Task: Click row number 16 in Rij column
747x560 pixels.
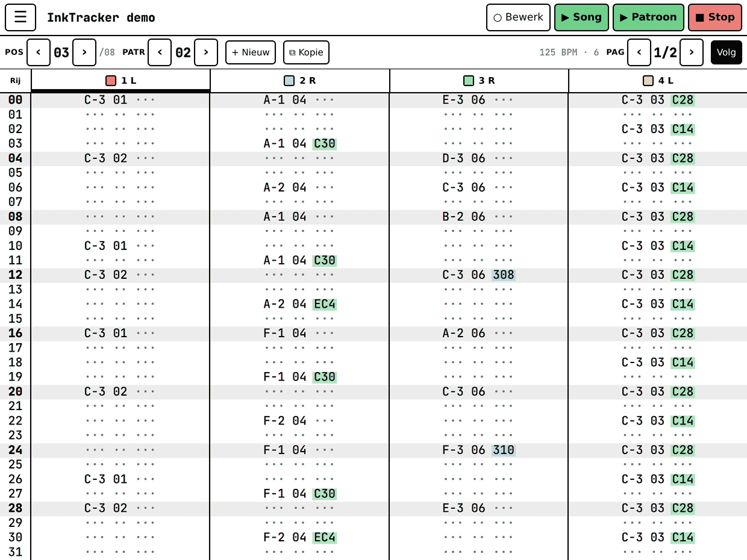Action: tap(15, 334)
